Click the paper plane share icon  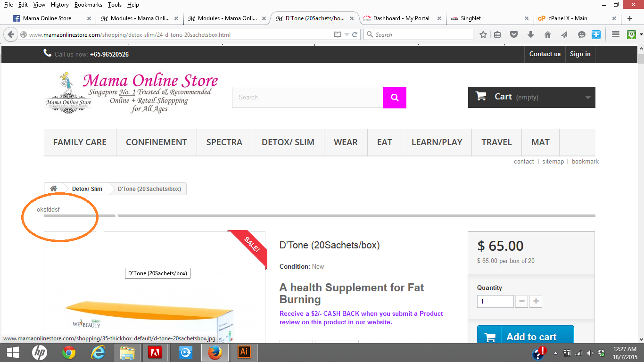[x=564, y=34]
